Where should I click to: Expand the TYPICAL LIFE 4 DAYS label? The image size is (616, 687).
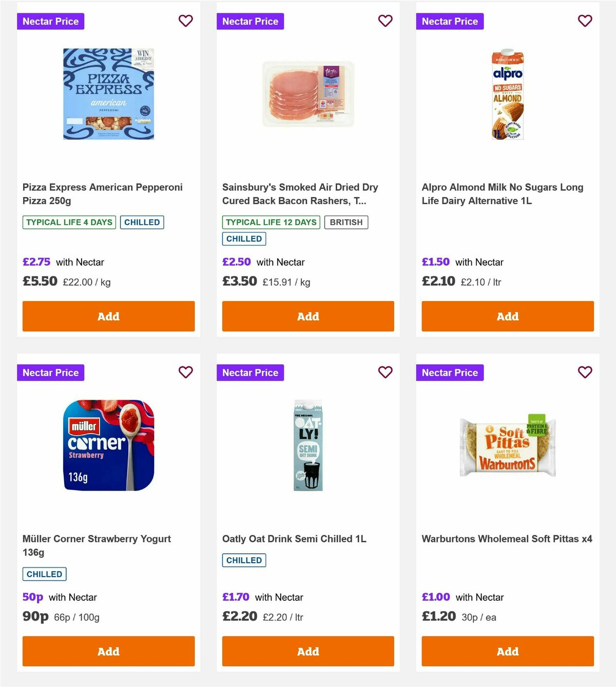(69, 222)
